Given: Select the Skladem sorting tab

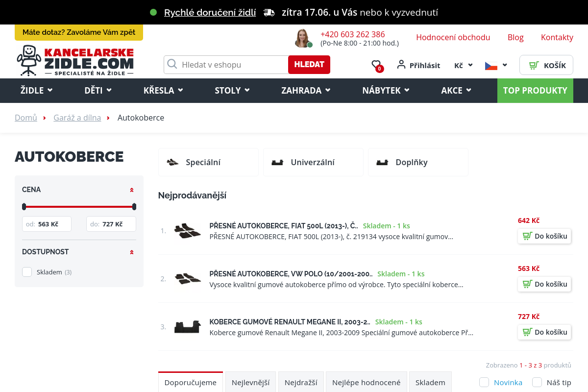Looking at the screenshot, I should tap(430, 382).
